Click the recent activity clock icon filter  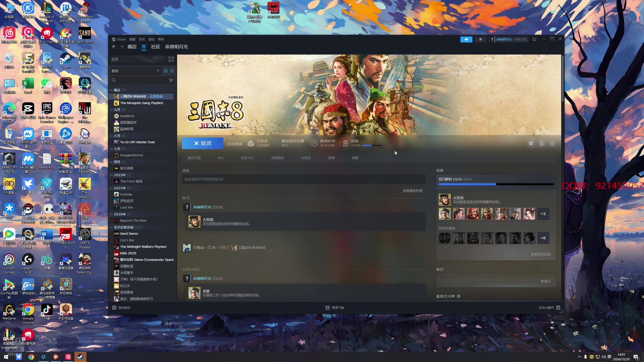click(165, 71)
